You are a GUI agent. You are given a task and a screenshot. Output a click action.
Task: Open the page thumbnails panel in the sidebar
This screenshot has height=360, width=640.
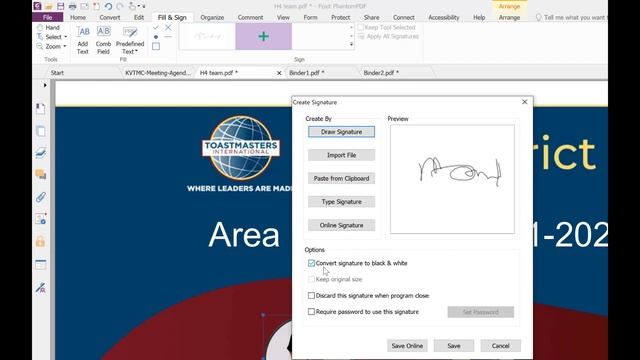point(40,131)
